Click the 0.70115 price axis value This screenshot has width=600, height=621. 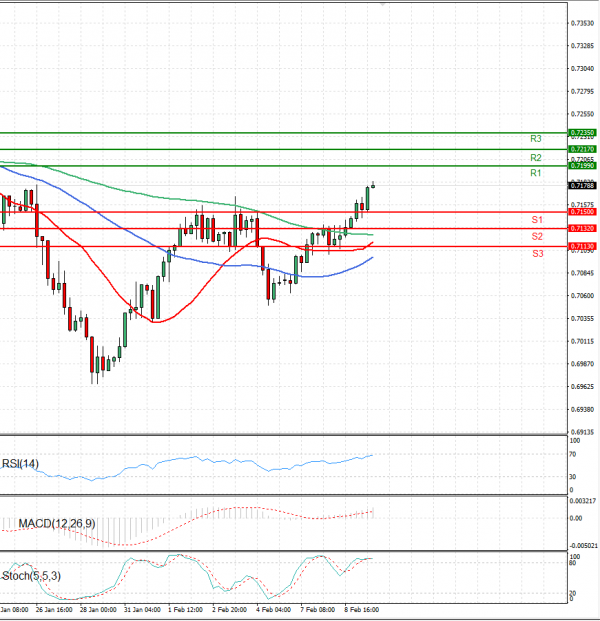[x=582, y=341]
